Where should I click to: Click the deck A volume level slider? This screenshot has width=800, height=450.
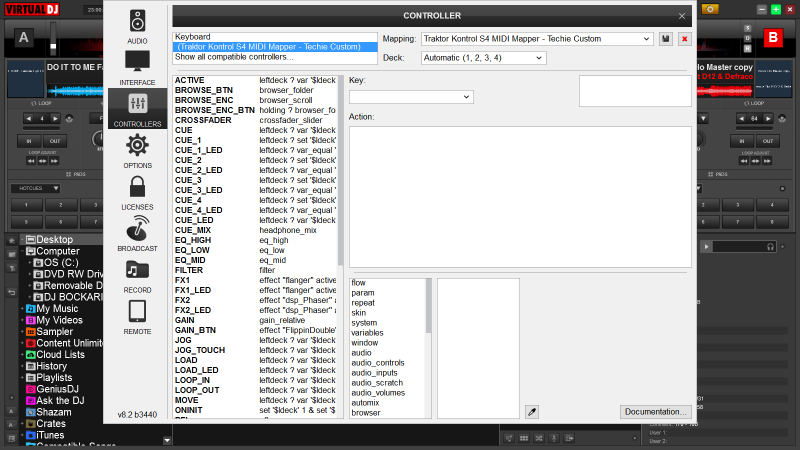tap(53, 39)
